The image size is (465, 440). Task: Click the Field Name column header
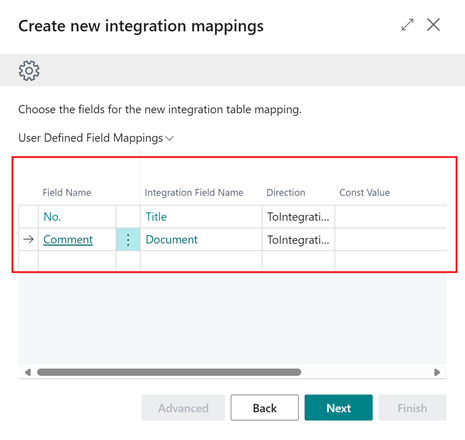pyautogui.click(x=67, y=192)
